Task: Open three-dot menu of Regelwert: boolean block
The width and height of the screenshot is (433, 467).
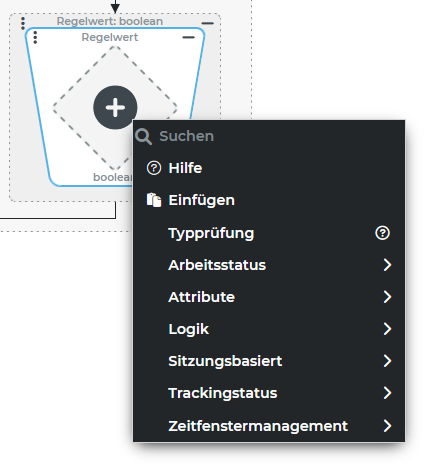Action: pos(23,23)
